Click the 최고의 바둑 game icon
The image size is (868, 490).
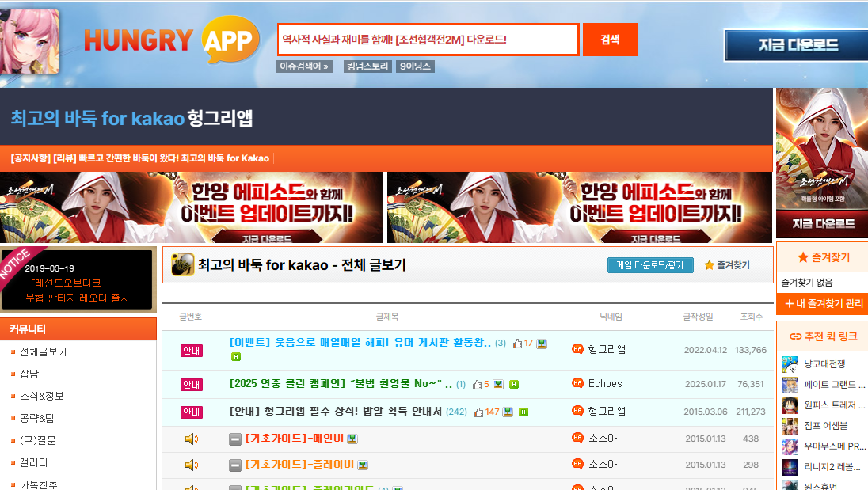182,264
